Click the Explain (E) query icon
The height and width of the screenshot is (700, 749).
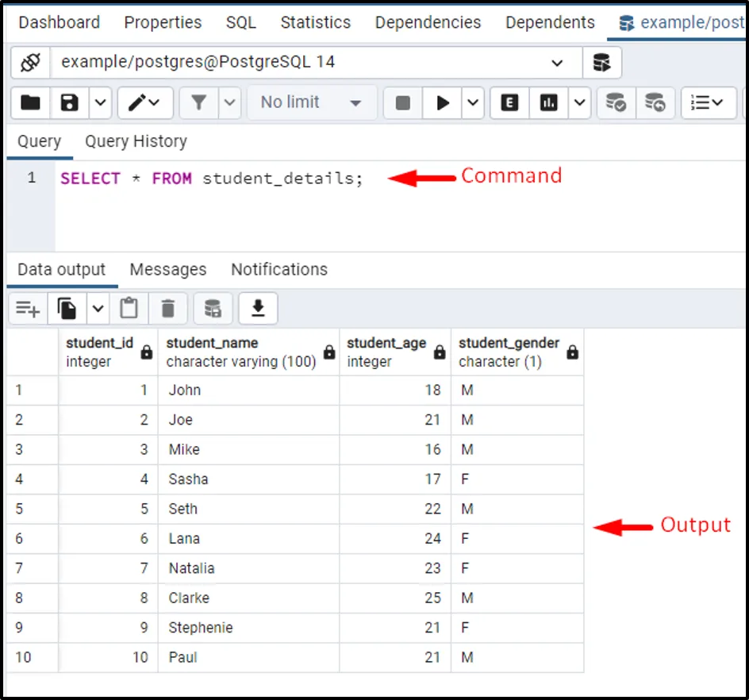click(509, 102)
